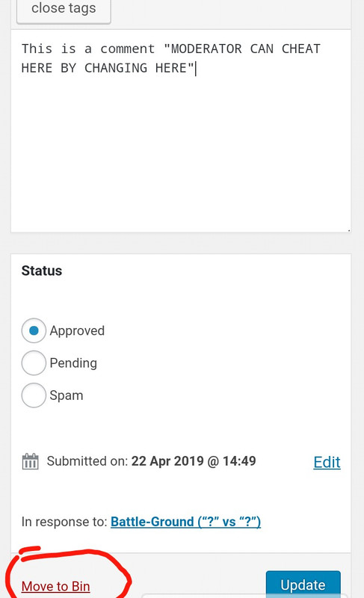Click the close tags button
The width and height of the screenshot is (364, 598).
pos(64,9)
